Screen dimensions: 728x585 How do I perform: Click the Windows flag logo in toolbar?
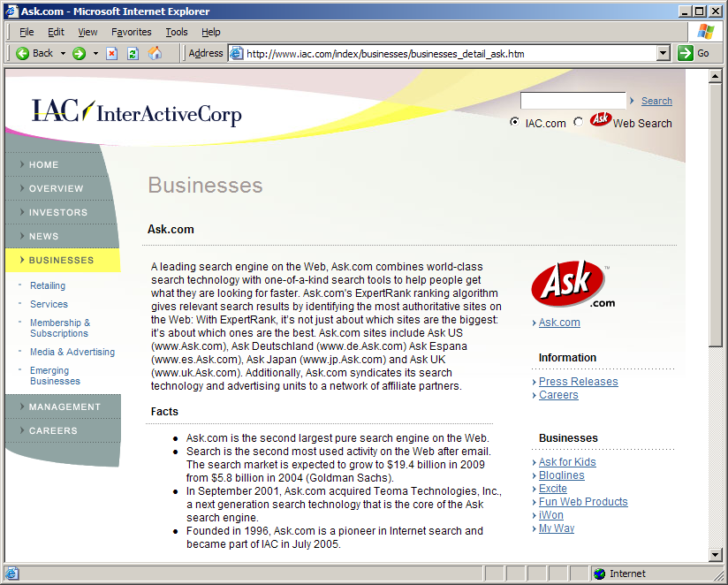coord(706,32)
